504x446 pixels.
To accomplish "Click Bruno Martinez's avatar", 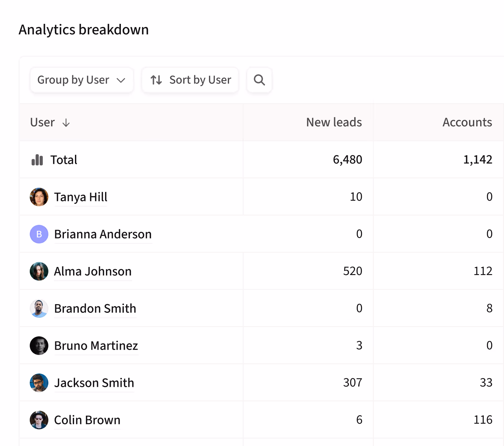I will pyautogui.click(x=39, y=346).
